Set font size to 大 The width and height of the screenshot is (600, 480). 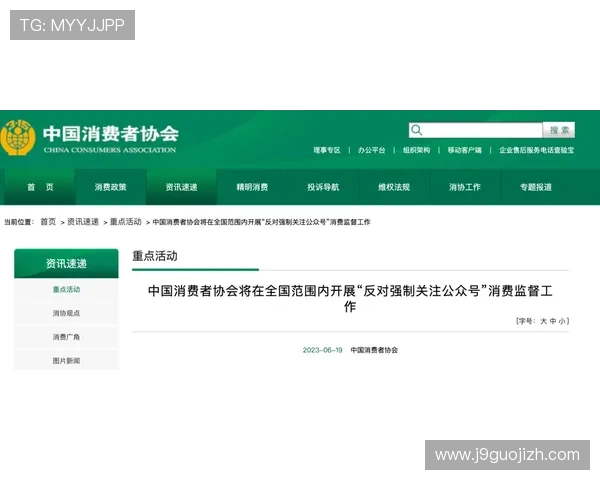(x=543, y=321)
